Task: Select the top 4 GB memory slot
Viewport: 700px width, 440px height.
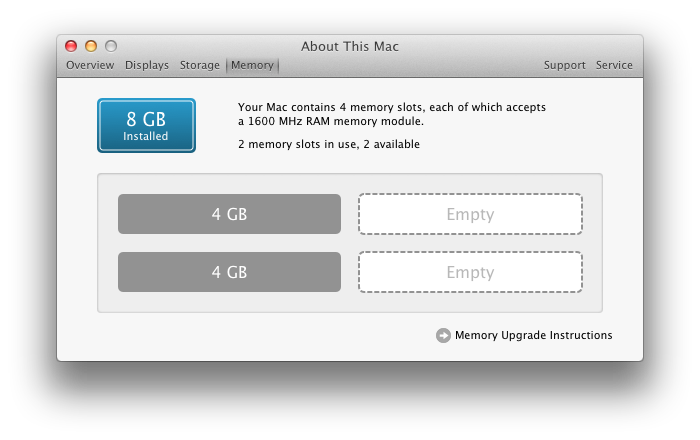Action: click(229, 214)
